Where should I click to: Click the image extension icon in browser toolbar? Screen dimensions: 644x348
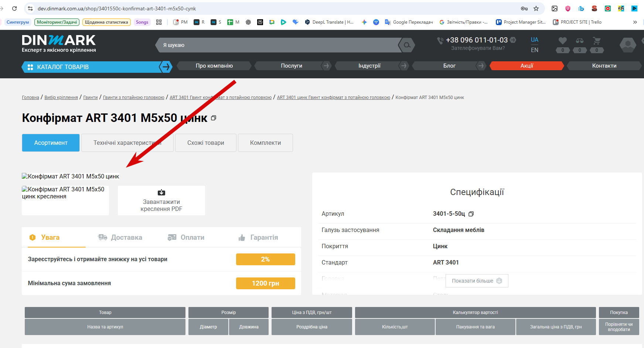pyautogui.click(x=555, y=8)
